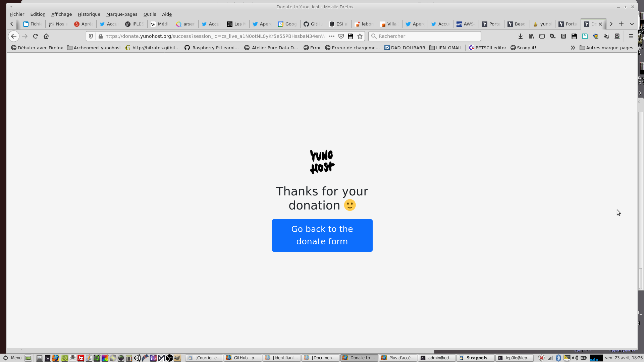
Task: Click the Bluetooth tray icon
Action: (x=558, y=358)
